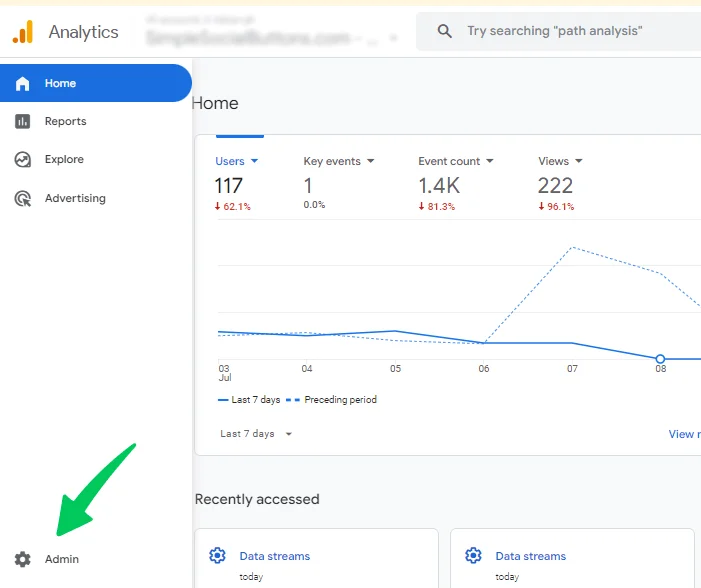Open Reports via its bar chart icon
701x588 pixels.
tap(22, 121)
